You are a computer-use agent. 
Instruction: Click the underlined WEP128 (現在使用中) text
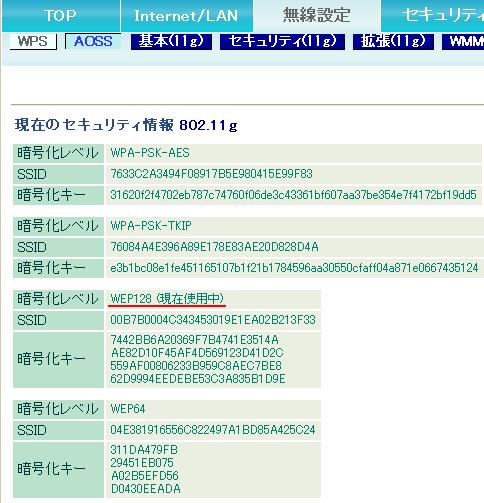point(167,299)
